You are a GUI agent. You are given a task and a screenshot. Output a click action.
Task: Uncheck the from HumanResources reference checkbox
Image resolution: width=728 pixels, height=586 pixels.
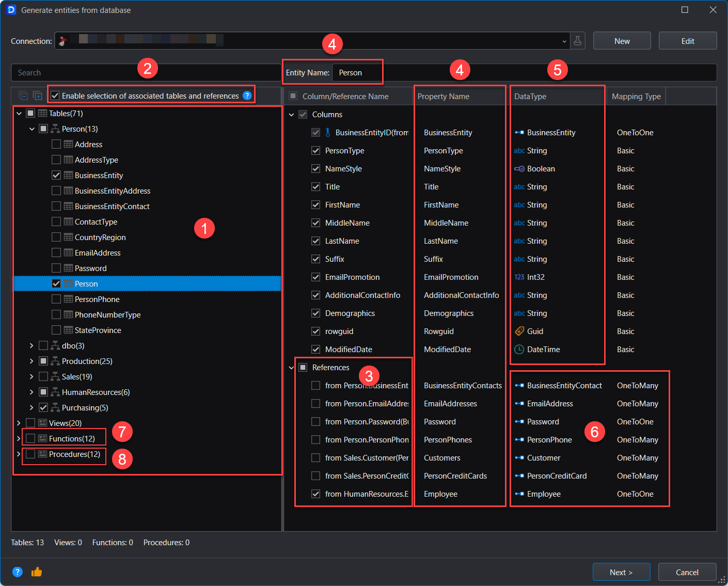316,494
